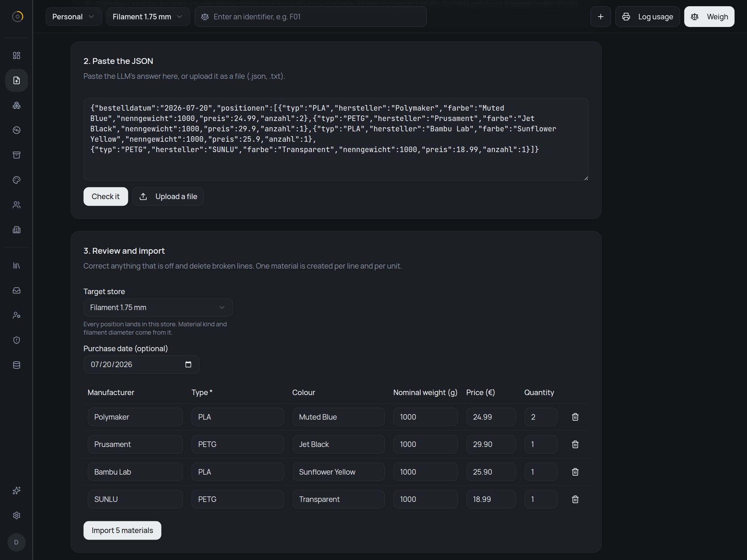The image size is (747, 560).
Task: Edit the Polymaker manufacturer field
Action: (x=135, y=417)
